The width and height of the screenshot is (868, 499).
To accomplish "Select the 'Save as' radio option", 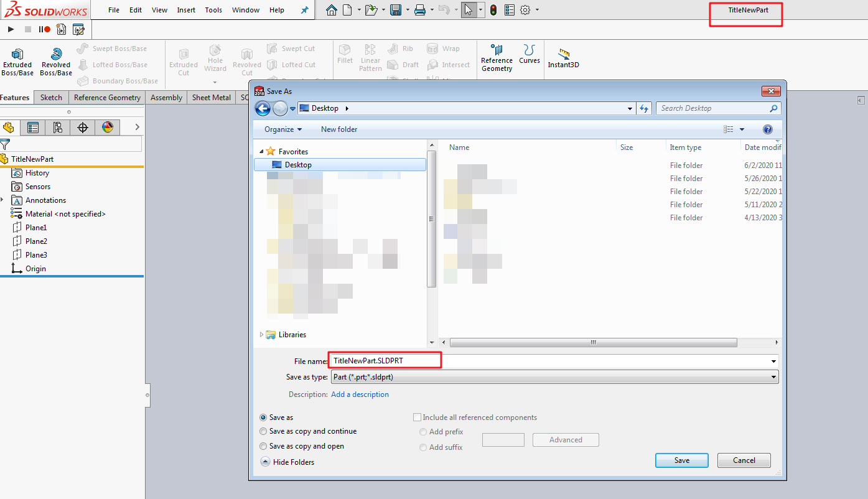I will click(x=264, y=417).
